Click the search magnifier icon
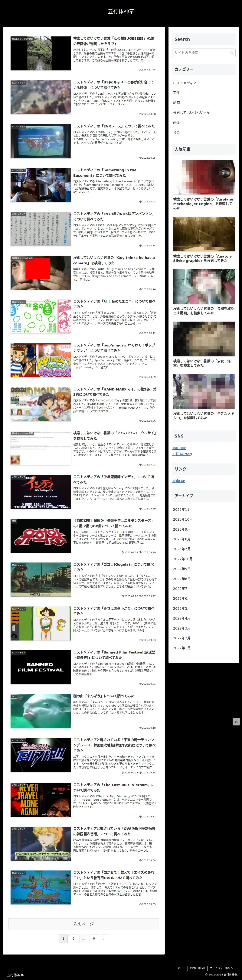The height and width of the screenshot is (980, 242). point(231,53)
